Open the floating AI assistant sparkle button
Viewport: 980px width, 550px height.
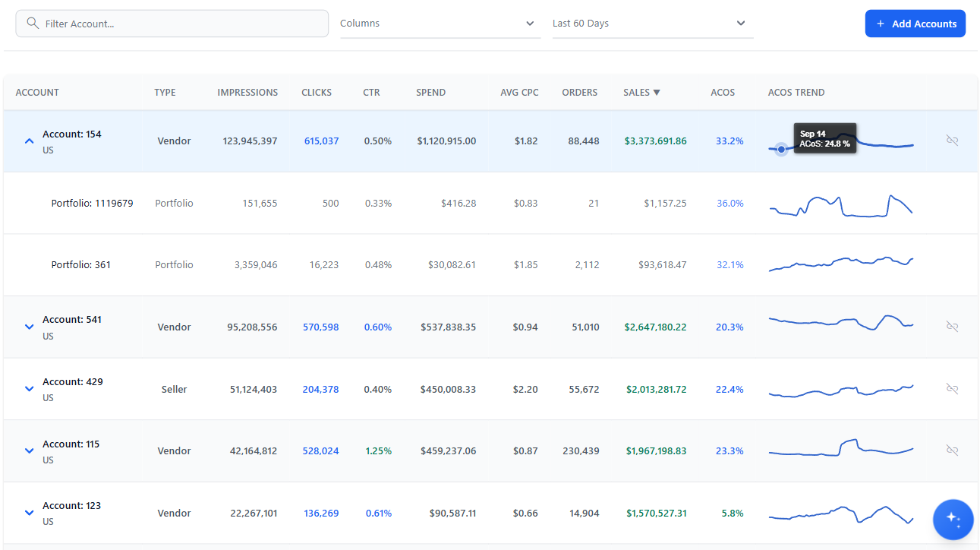coord(953,519)
